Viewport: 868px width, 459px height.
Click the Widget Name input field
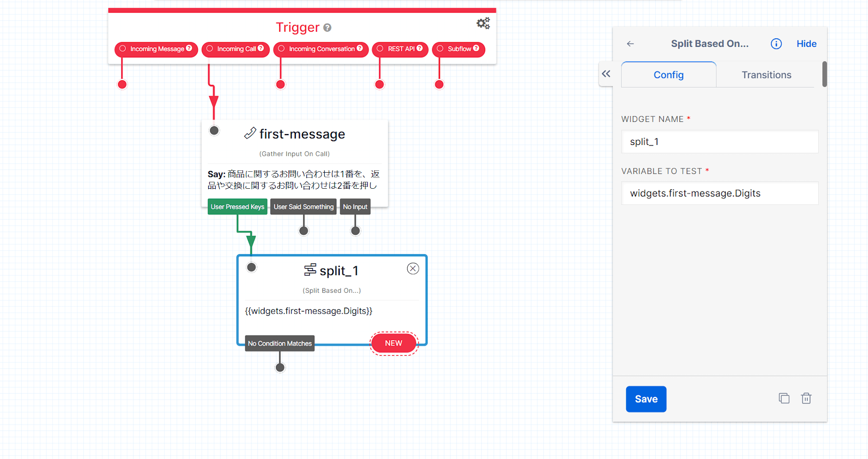point(720,142)
